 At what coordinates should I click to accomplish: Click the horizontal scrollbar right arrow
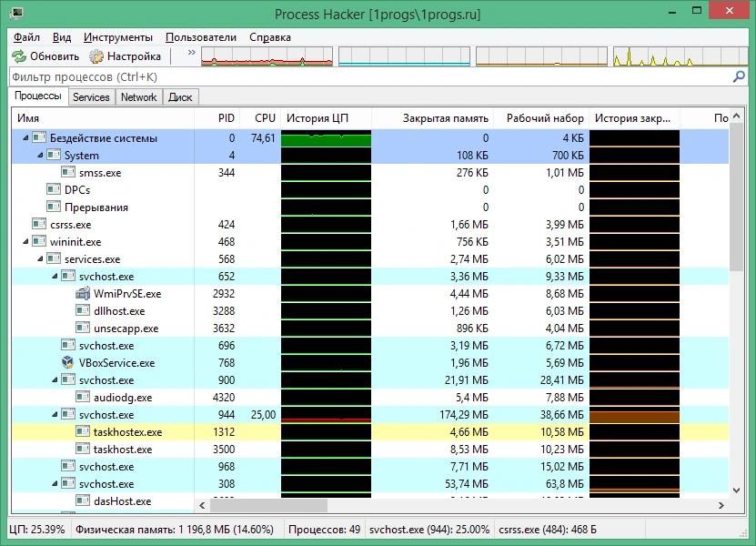[x=721, y=505]
